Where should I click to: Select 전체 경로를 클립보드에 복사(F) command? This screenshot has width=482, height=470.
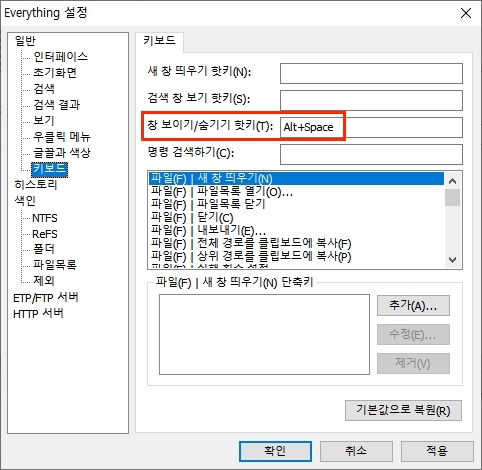296,243
